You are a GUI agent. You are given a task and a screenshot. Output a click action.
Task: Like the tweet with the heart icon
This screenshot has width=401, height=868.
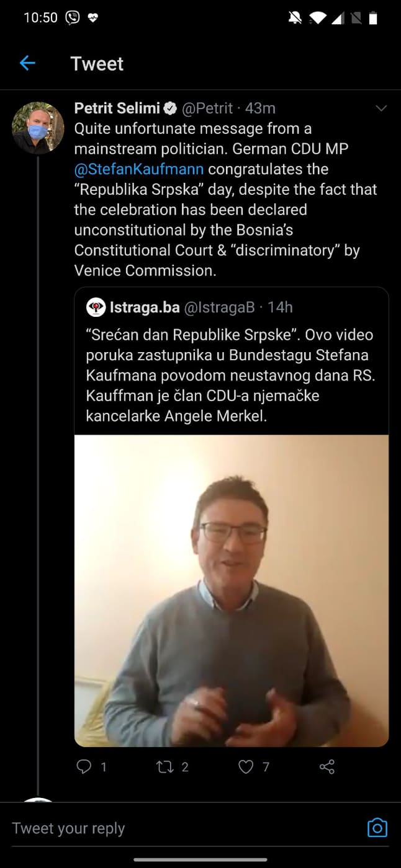(246, 767)
